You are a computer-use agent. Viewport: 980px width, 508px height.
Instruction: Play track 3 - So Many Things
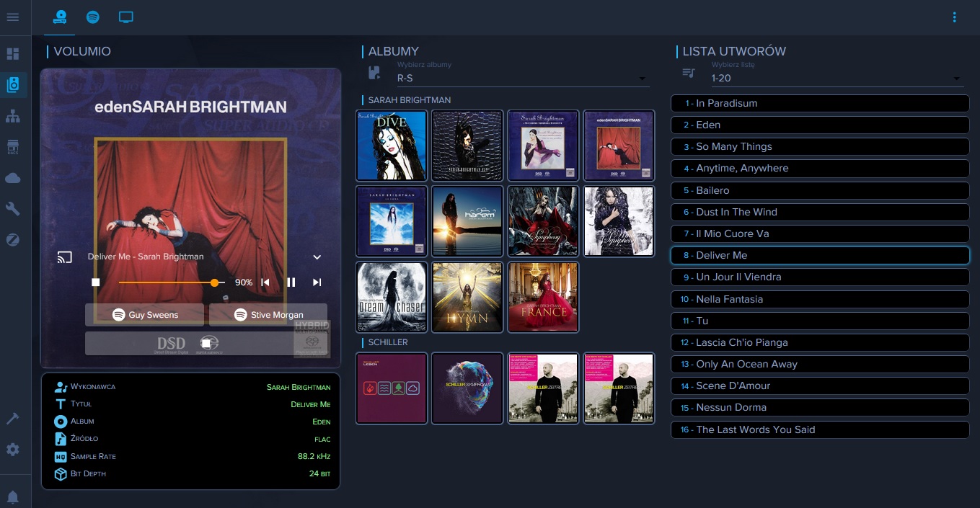point(820,146)
